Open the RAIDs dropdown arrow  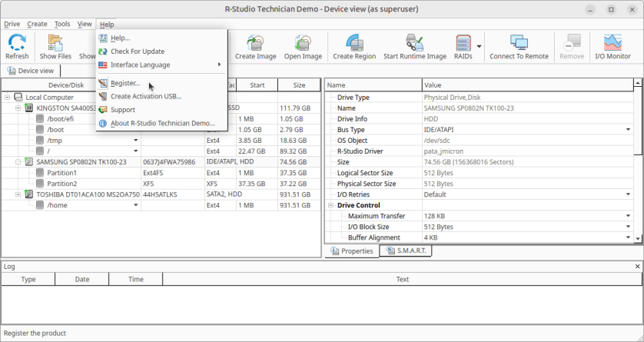(x=480, y=46)
